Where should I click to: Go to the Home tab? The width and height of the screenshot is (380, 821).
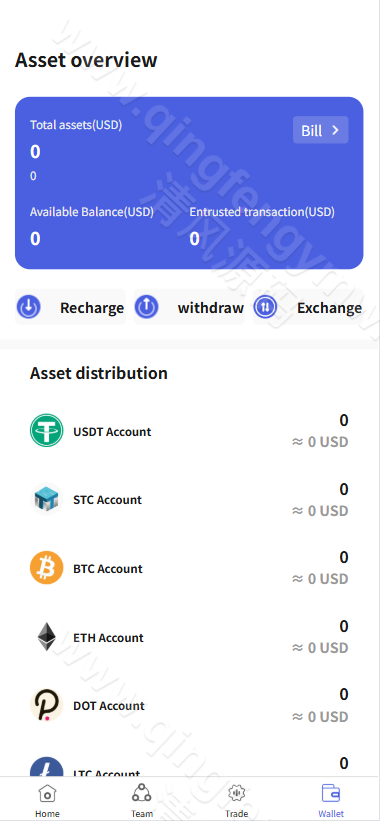coord(47,801)
